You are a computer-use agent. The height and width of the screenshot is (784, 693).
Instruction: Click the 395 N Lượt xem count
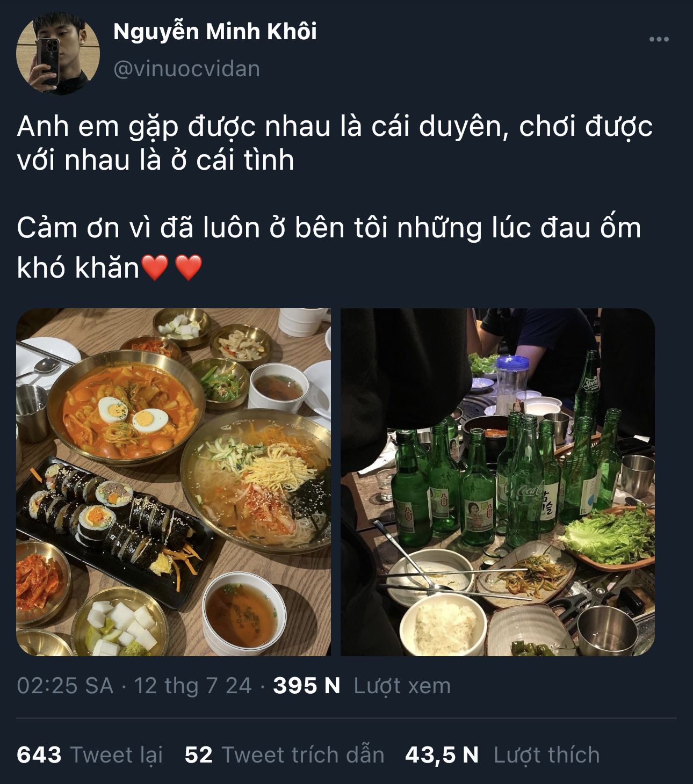pos(362,686)
